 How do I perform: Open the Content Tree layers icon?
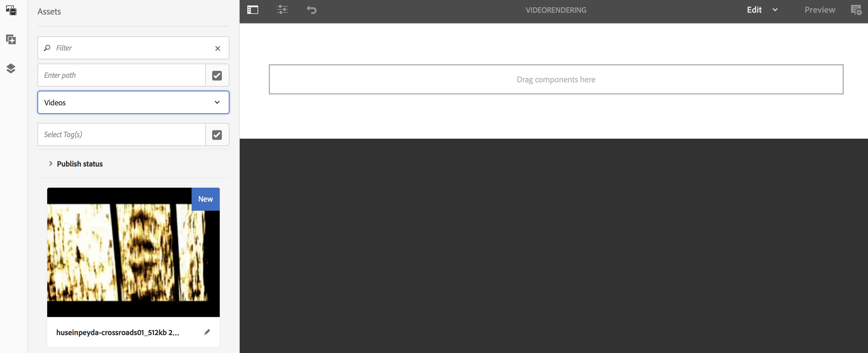click(11, 68)
